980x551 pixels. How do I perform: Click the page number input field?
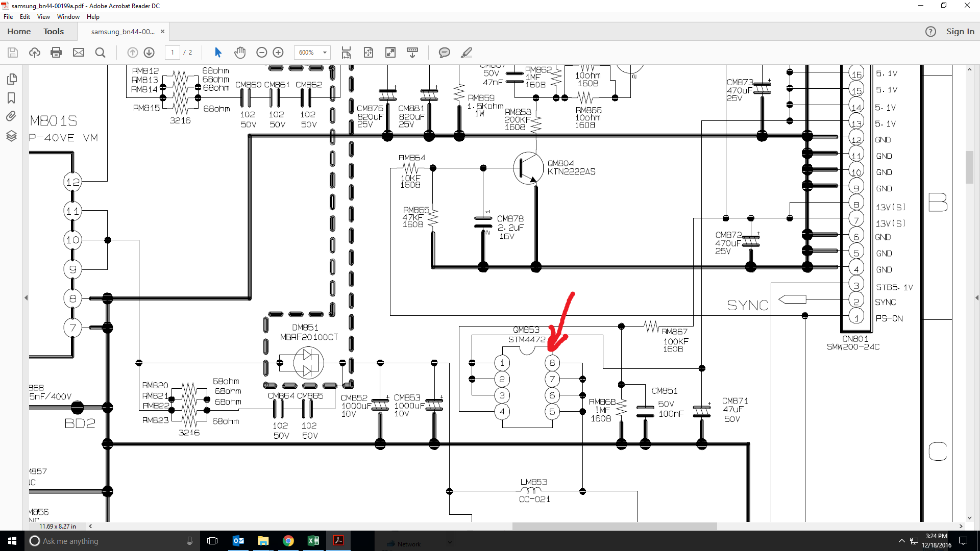tap(173, 53)
